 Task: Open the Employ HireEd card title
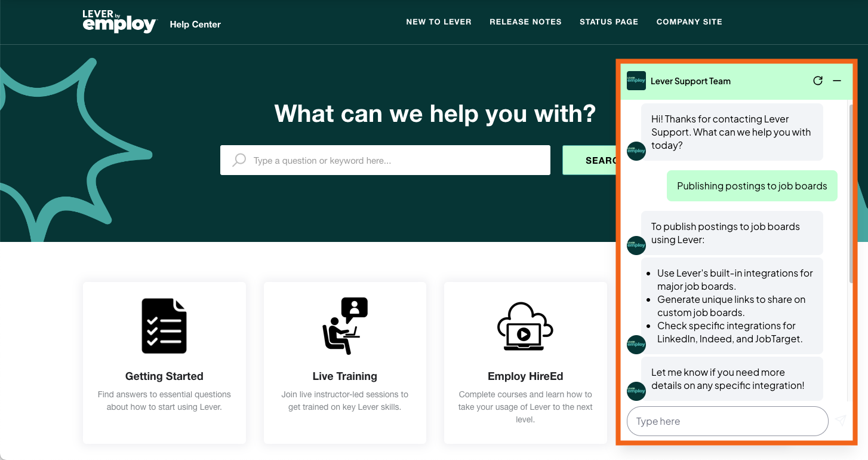coord(525,376)
